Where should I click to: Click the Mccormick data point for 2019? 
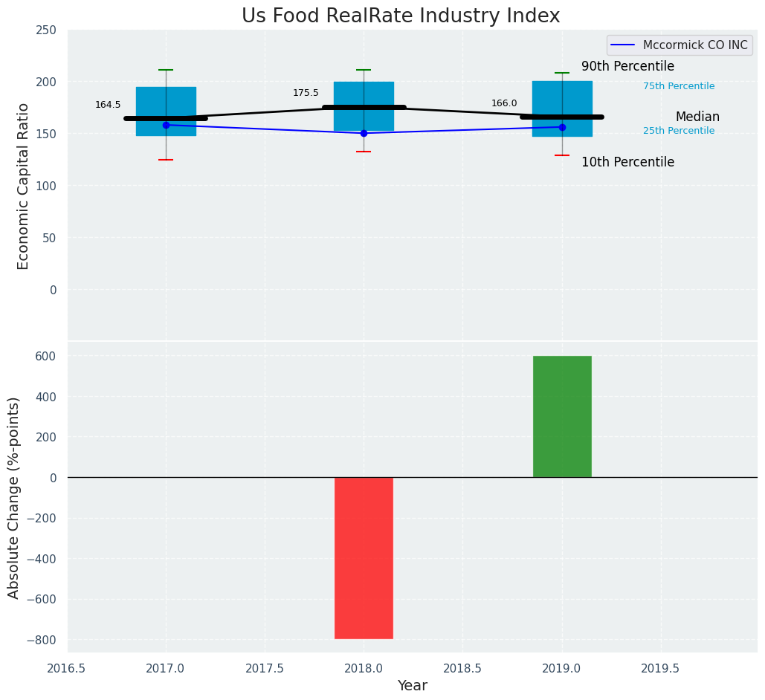[x=562, y=127]
